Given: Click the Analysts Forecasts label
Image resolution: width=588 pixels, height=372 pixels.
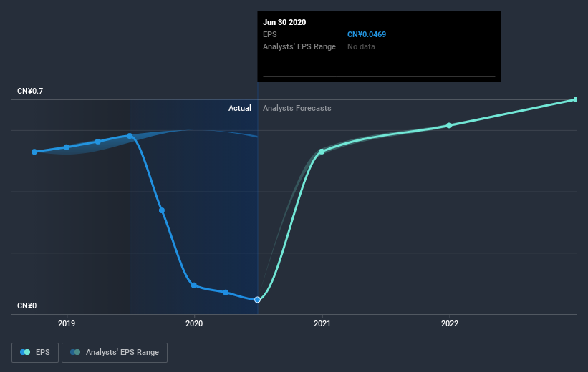Looking at the screenshot, I should (297, 108).
